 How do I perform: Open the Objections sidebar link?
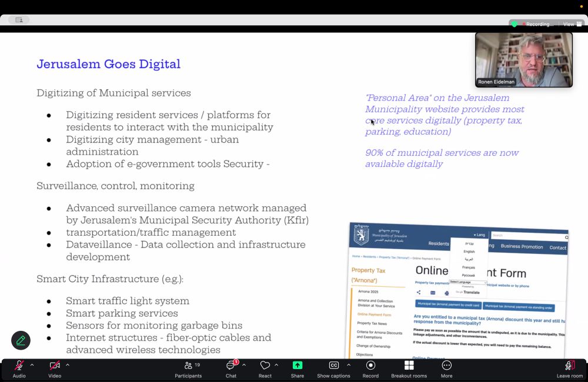[x=364, y=354]
